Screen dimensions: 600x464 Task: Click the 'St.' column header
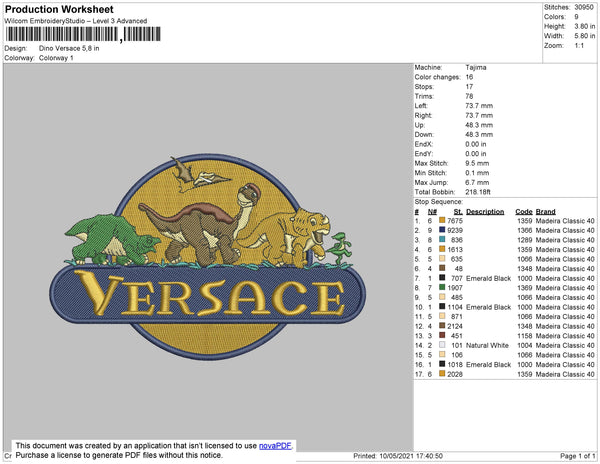click(x=458, y=212)
